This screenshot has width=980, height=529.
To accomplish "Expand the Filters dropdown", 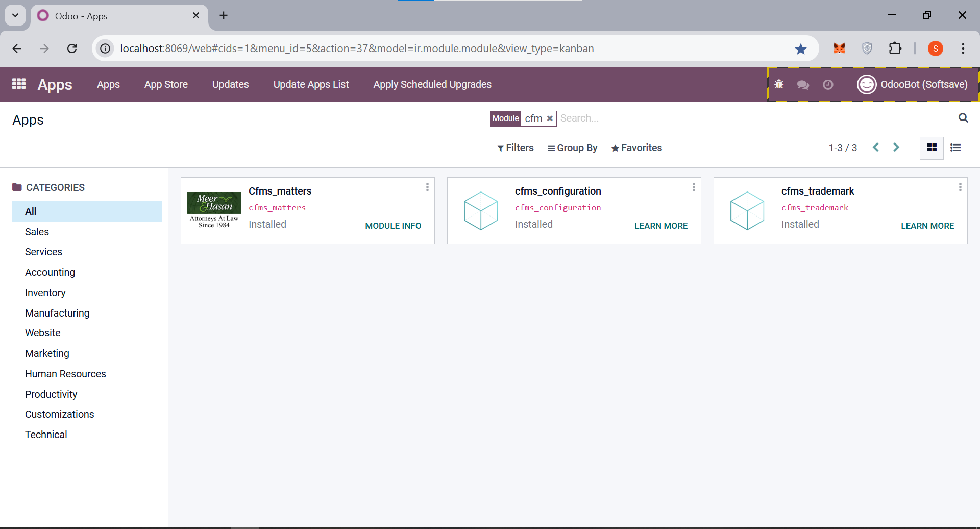I will click(x=516, y=148).
